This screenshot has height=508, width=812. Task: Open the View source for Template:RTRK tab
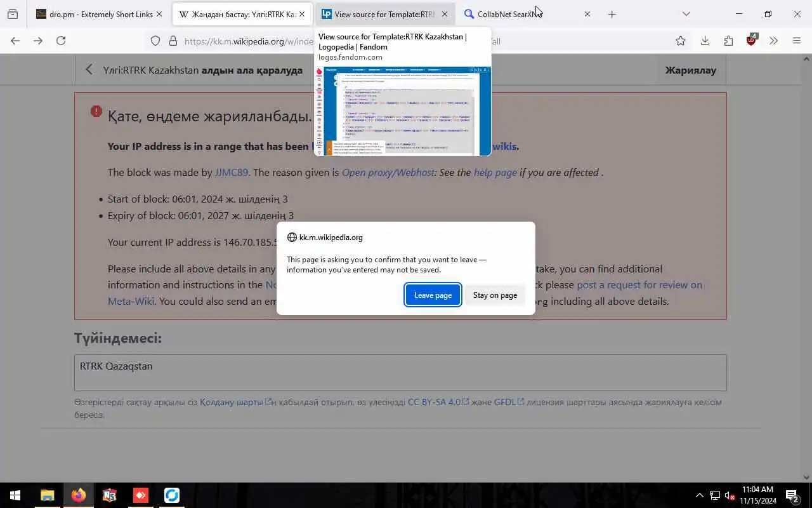coord(385,14)
